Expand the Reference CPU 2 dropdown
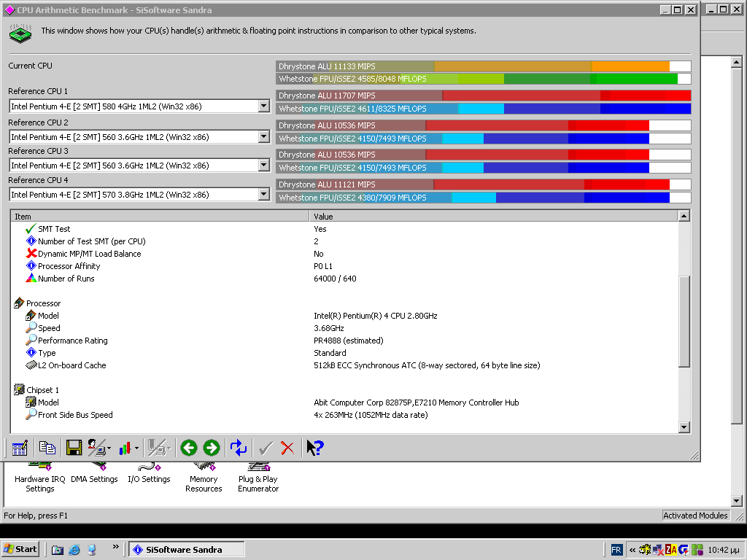Viewport: 747px width, 560px height. click(x=264, y=137)
